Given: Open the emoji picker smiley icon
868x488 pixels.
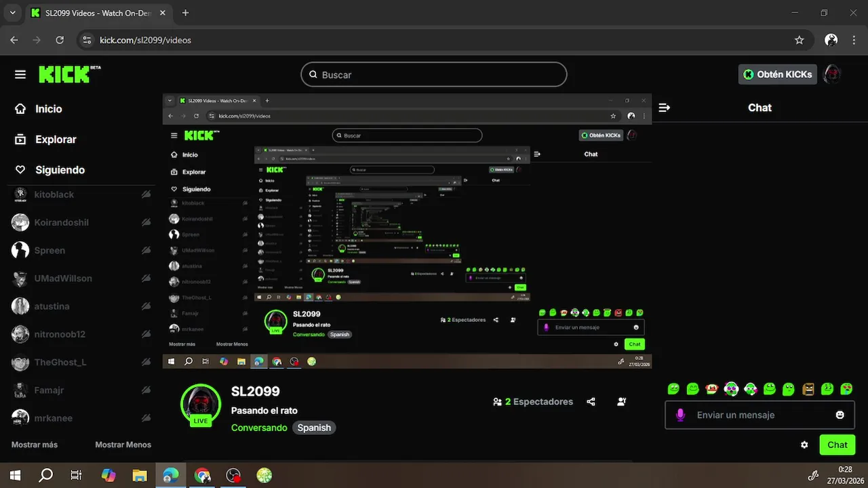Looking at the screenshot, I should click(840, 415).
